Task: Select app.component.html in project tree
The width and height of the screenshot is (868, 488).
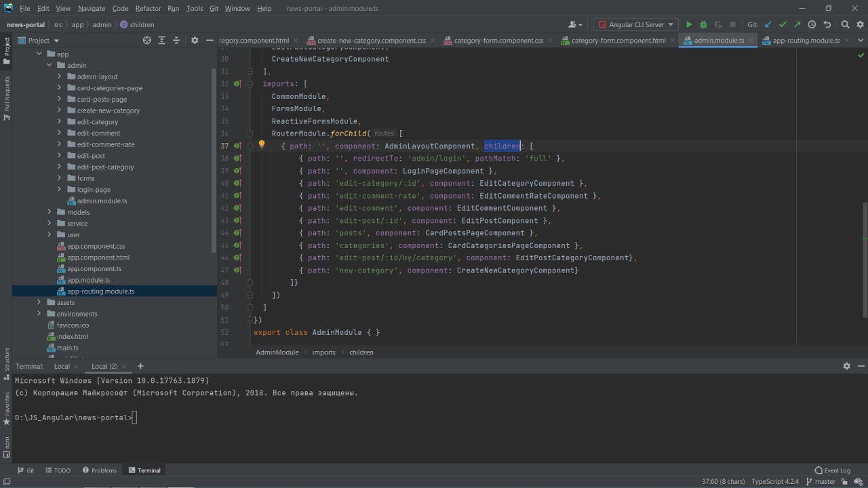Action: [x=98, y=258]
